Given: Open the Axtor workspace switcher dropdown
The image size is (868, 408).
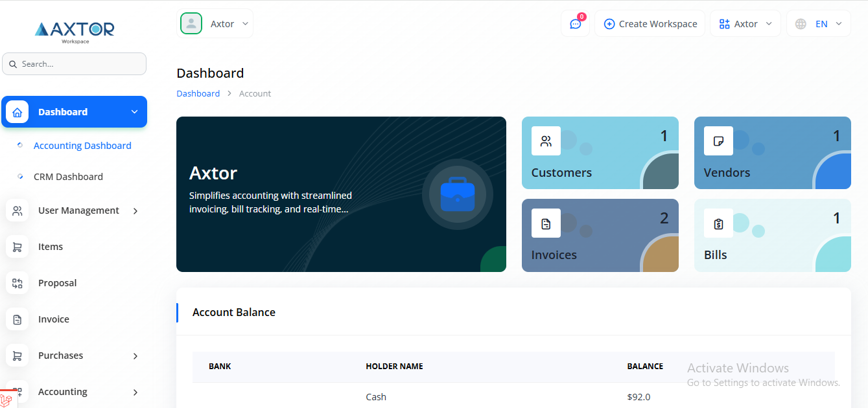Looking at the screenshot, I should tap(745, 24).
